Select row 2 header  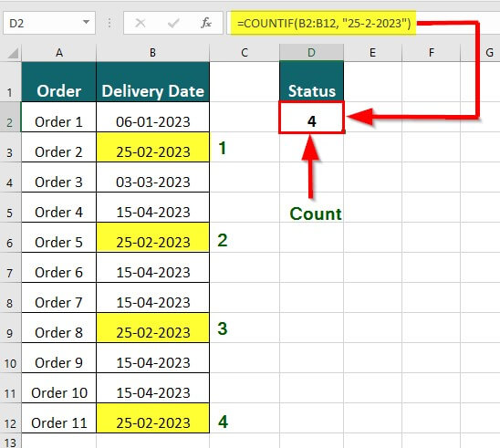coord(10,117)
